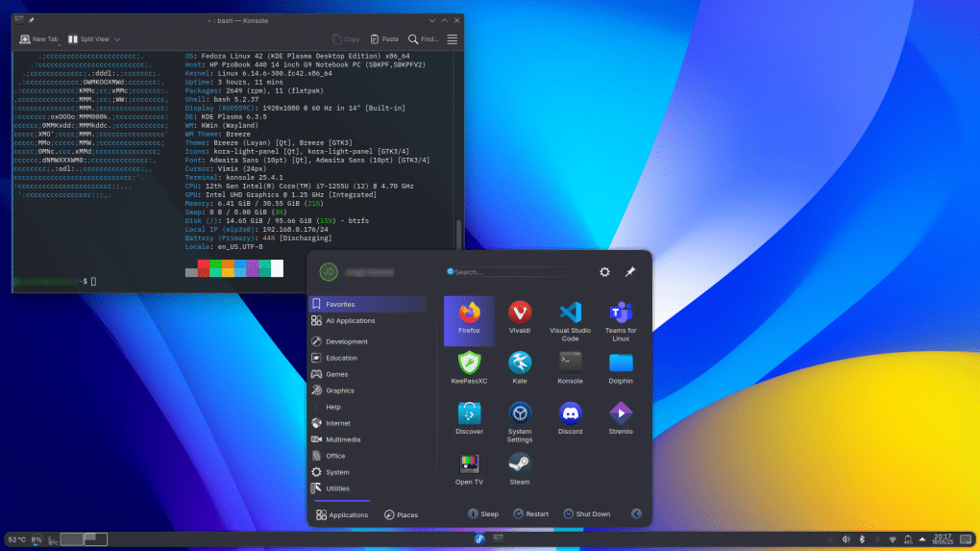Screen dimensions: 980x551
Task: Click Split View in Konsole
Action: tap(88, 39)
